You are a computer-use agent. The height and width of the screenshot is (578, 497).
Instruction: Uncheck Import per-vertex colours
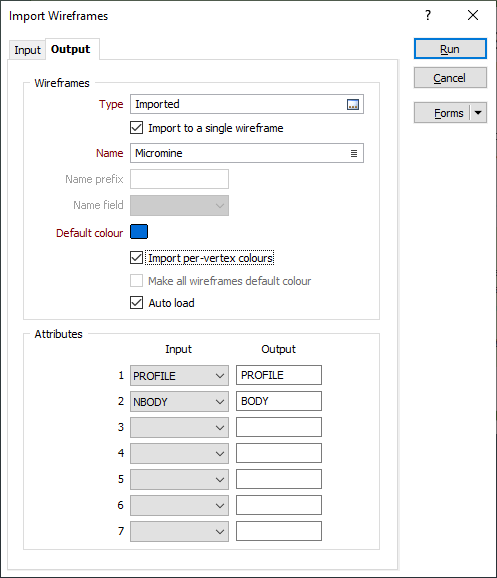136,258
